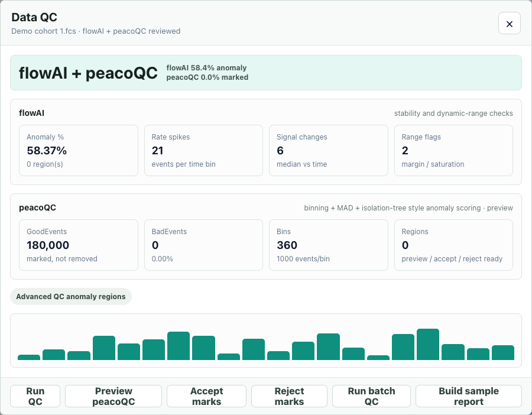
Task: Click the 'peacoQC 0.0% marked' summary text
Action: [207, 77]
